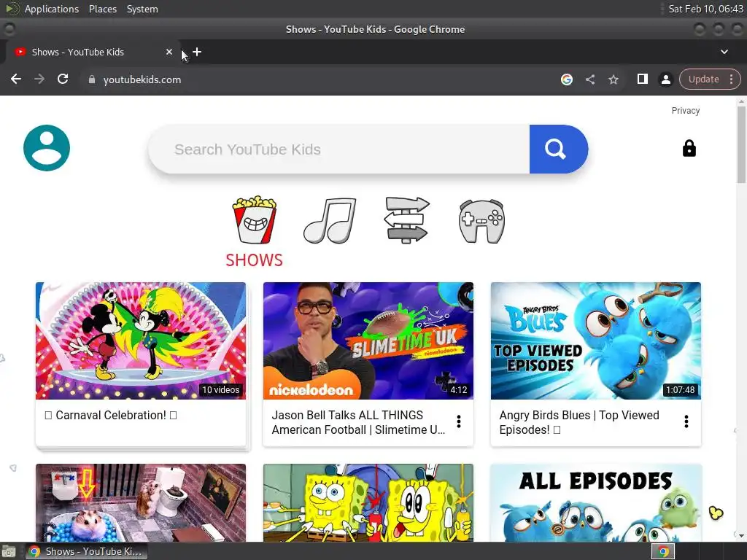
Task: Bookmark this tab star icon
Action: click(613, 79)
